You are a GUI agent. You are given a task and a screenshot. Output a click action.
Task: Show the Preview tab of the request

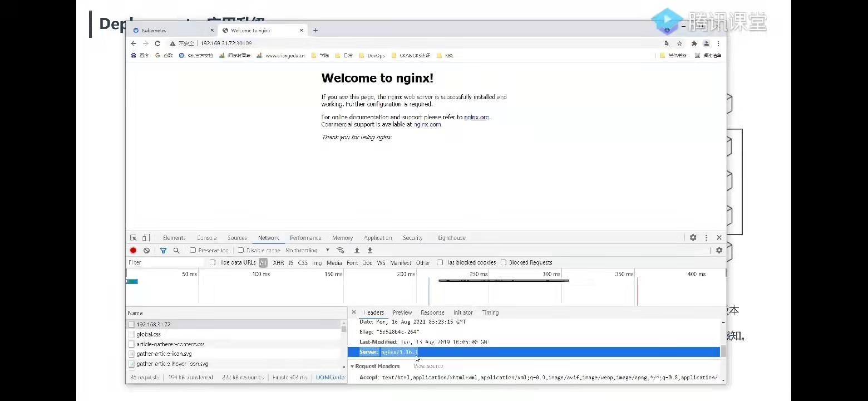pyautogui.click(x=402, y=312)
